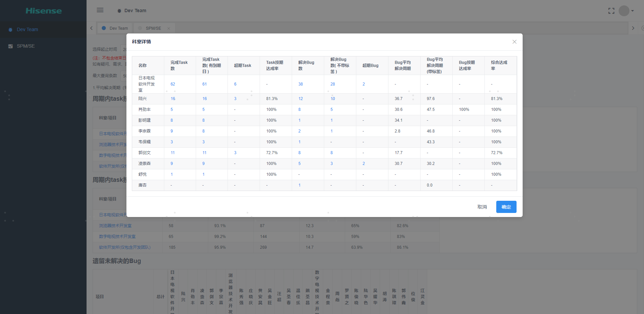Close the SPM/SE tab
The image size is (644, 314).
168,28
